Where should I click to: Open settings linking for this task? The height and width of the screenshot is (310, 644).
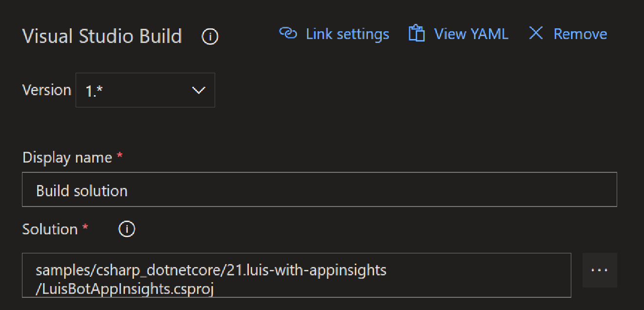(x=347, y=34)
